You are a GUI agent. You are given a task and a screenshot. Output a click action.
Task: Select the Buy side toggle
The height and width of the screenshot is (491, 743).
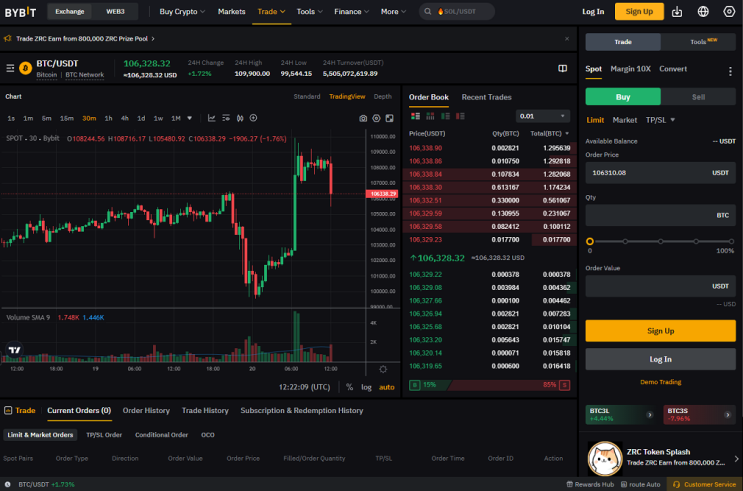623,97
